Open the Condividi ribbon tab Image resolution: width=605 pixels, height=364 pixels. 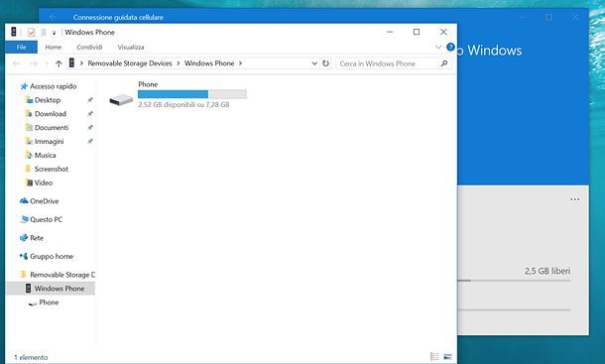point(89,47)
